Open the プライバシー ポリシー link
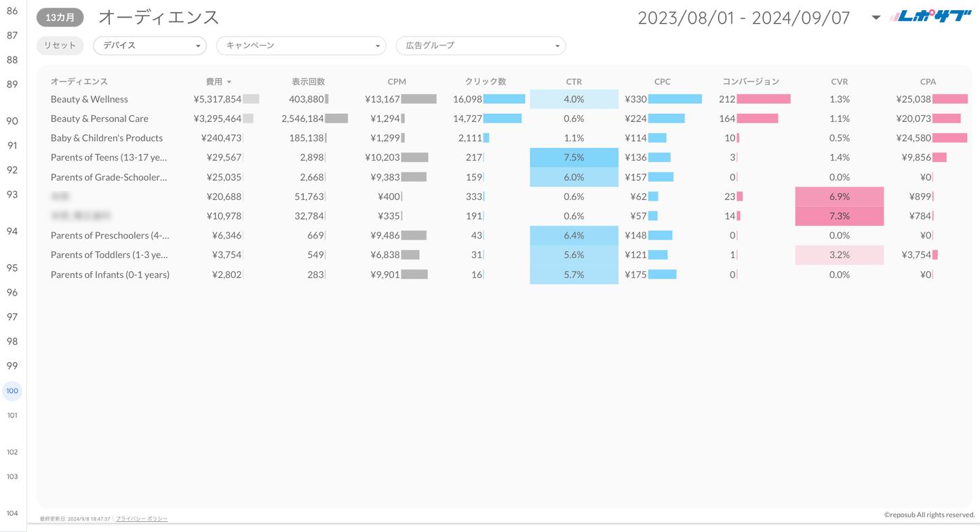Viewport: 980px width, 532px height. (x=141, y=518)
